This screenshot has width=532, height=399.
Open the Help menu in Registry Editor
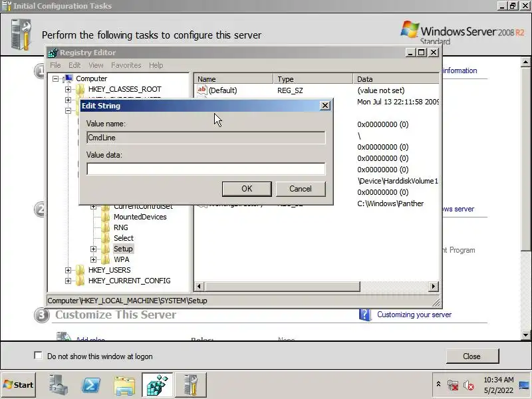[156, 65]
